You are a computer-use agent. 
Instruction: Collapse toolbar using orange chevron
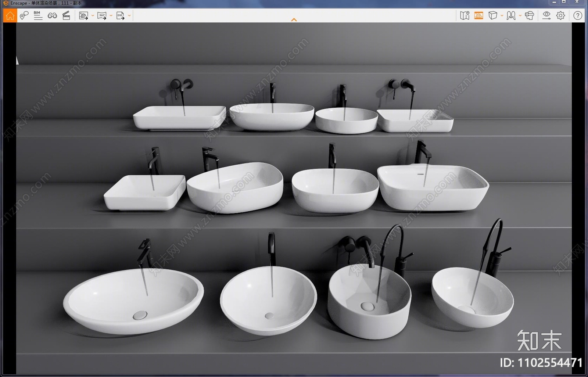pos(294,20)
